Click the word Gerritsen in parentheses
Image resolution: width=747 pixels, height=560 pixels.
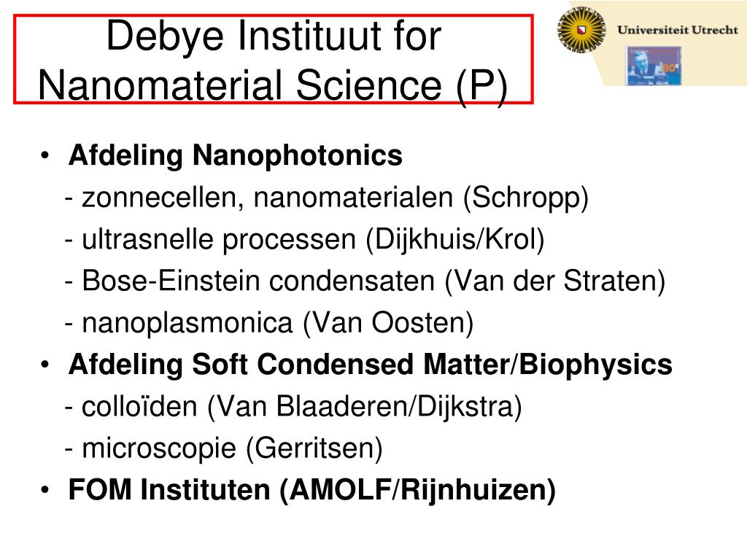tap(314, 448)
